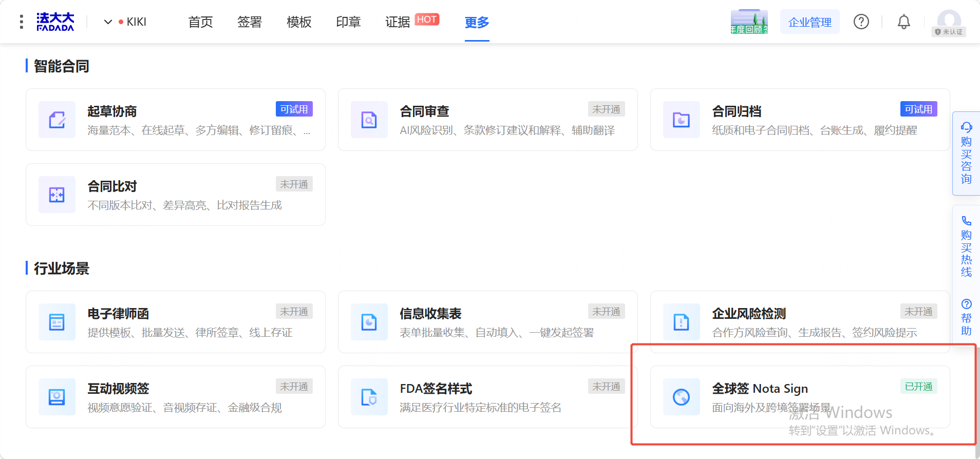Click the 互动视频签 video icon
This screenshot has height=459, width=980.
57,397
